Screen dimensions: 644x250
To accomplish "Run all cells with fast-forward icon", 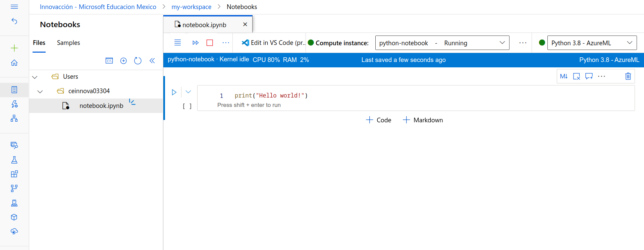I will point(196,43).
